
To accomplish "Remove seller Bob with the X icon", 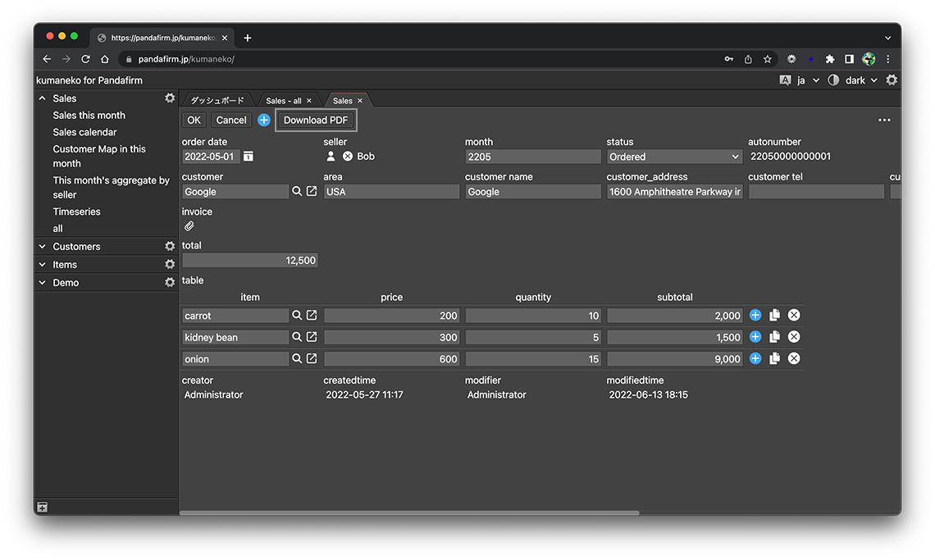I will [x=347, y=157].
